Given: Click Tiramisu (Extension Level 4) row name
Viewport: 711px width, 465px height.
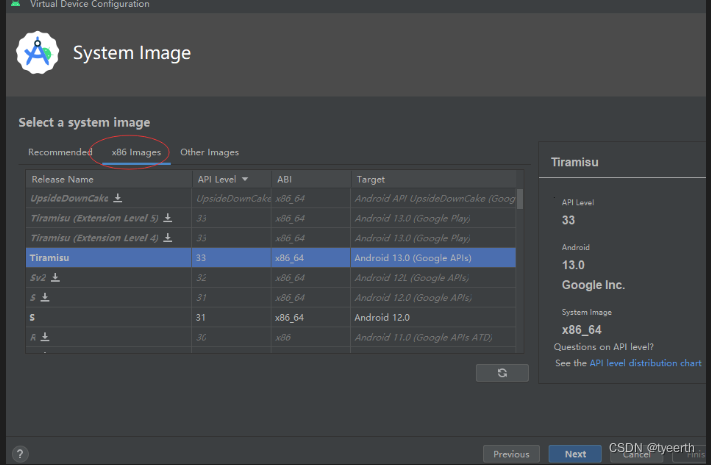Looking at the screenshot, I should (x=94, y=238).
